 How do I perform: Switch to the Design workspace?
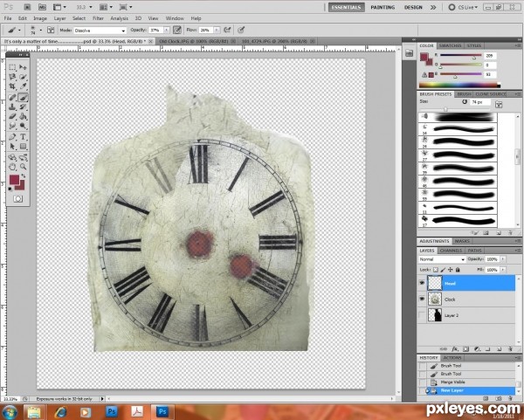pyautogui.click(x=413, y=7)
